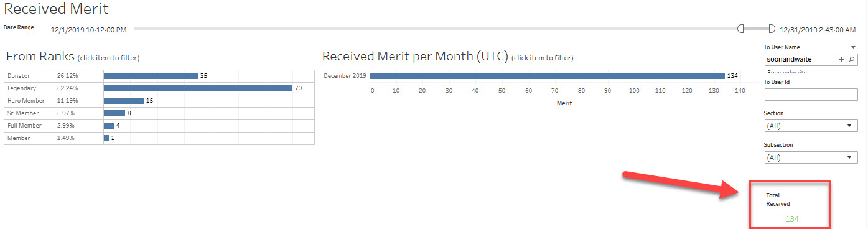Open the To User Name filter options arrow
Image resolution: width=868 pixels, height=229 pixels.
point(853,47)
